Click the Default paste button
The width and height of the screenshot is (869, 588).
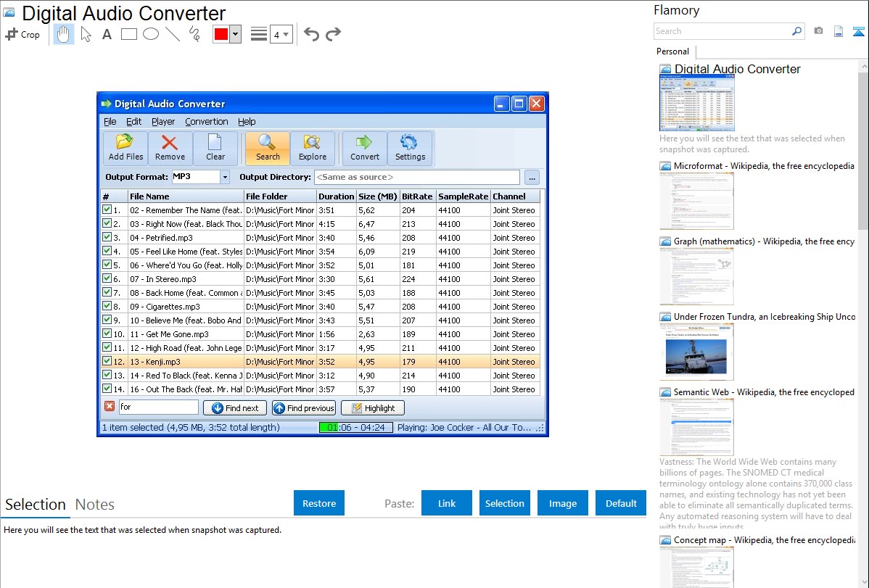coord(621,503)
